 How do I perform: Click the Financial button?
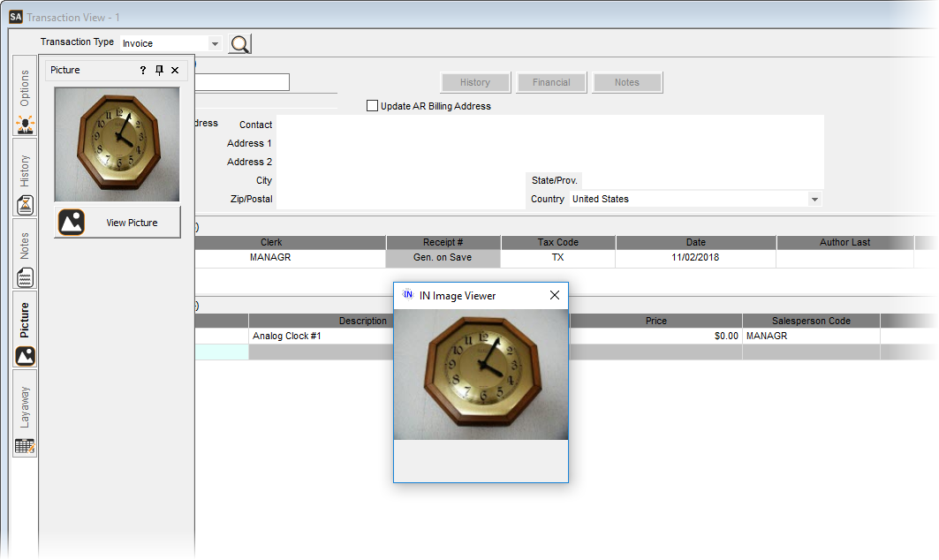click(x=551, y=82)
